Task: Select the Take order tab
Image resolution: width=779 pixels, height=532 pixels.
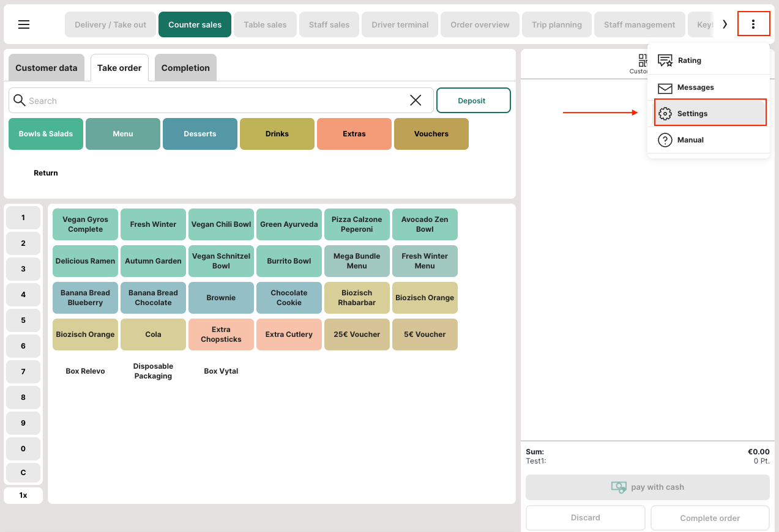Action: [119, 68]
